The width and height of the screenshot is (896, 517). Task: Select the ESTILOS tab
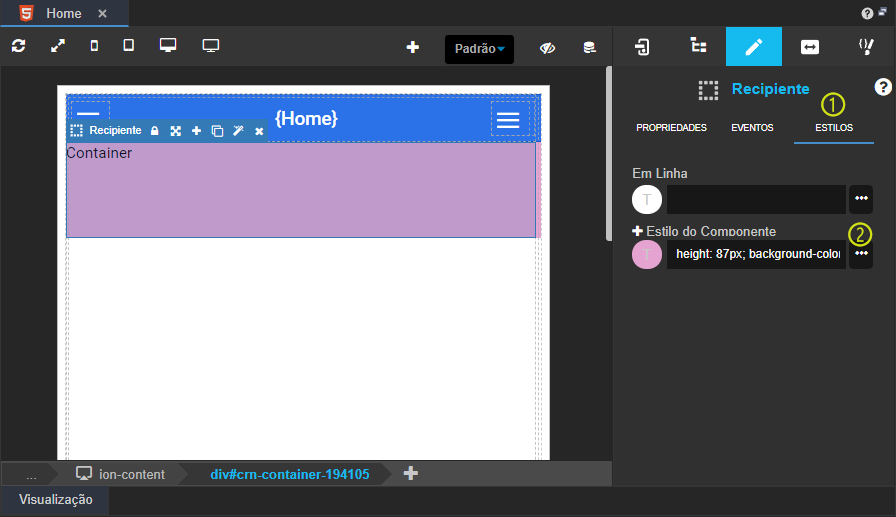pyautogui.click(x=834, y=128)
